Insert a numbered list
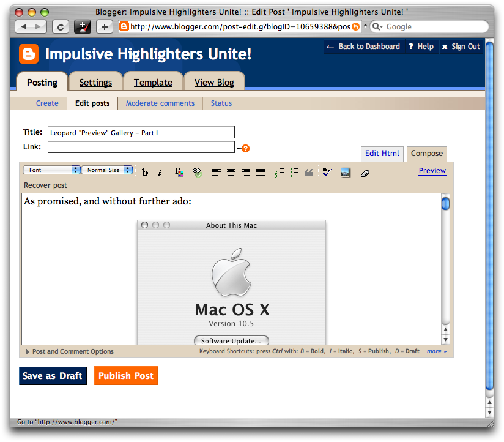The image size is (504, 442). (280, 173)
